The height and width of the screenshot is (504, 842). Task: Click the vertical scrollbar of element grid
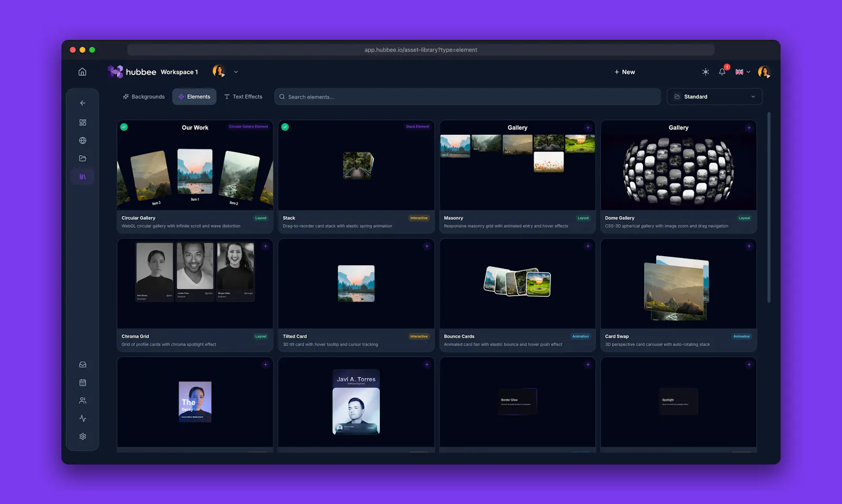pos(769,207)
